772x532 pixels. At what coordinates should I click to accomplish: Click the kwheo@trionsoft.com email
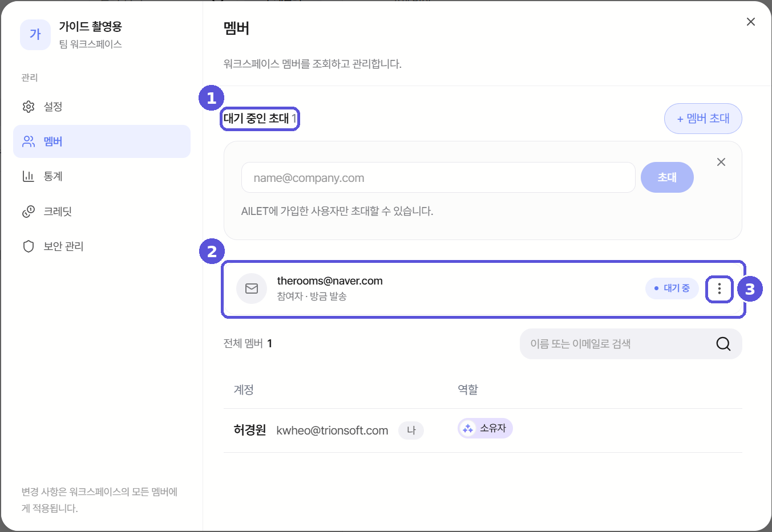(x=332, y=431)
